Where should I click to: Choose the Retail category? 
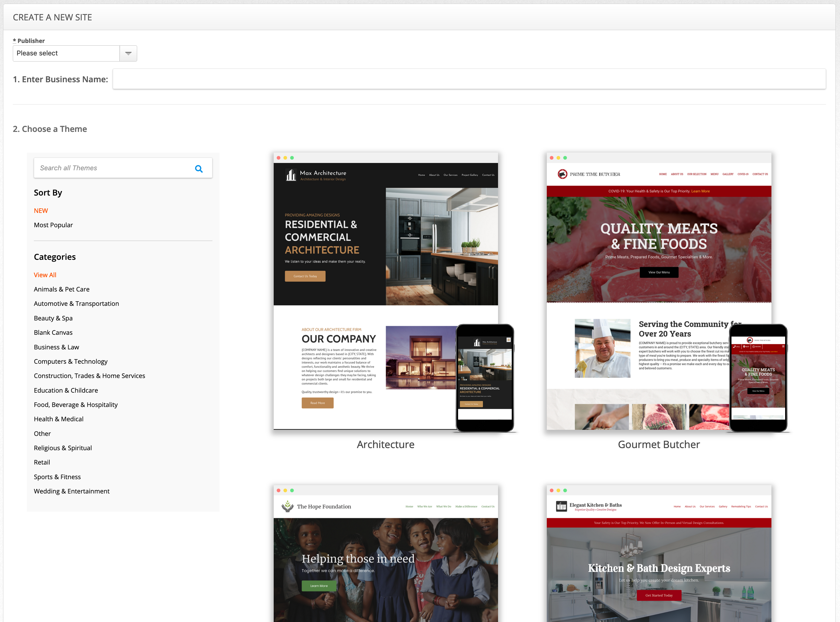tap(42, 462)
